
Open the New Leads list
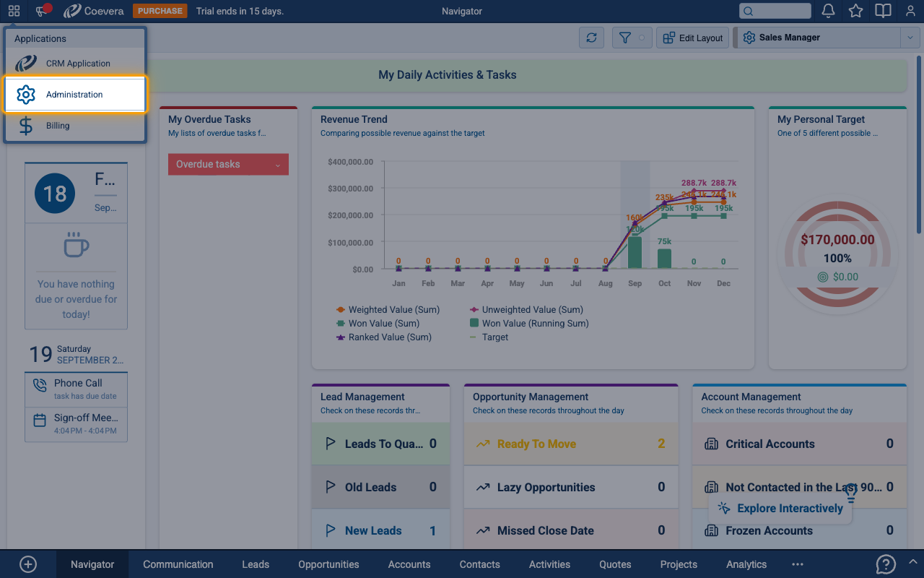coord(380,530)
